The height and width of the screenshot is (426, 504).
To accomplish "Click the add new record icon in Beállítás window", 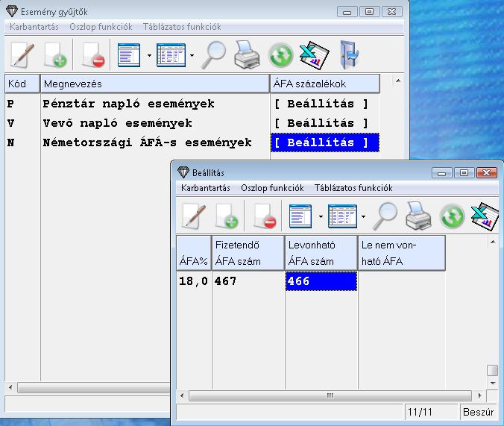I will point(227,216).
